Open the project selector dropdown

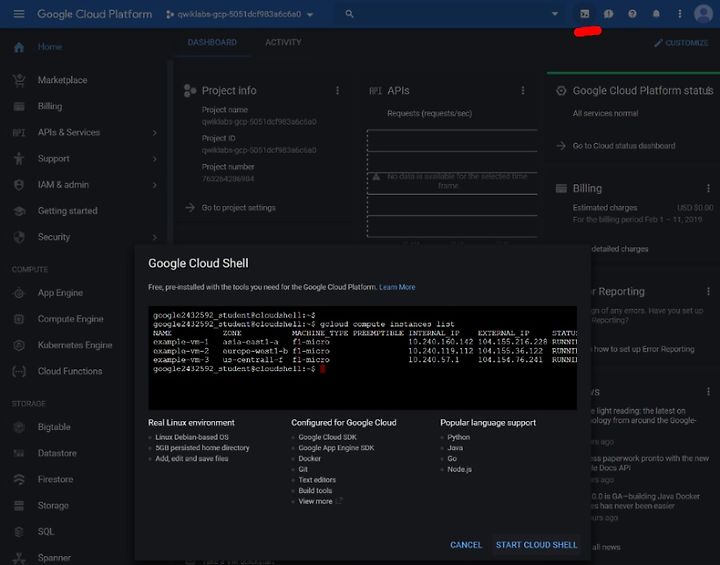click(240, 14)
